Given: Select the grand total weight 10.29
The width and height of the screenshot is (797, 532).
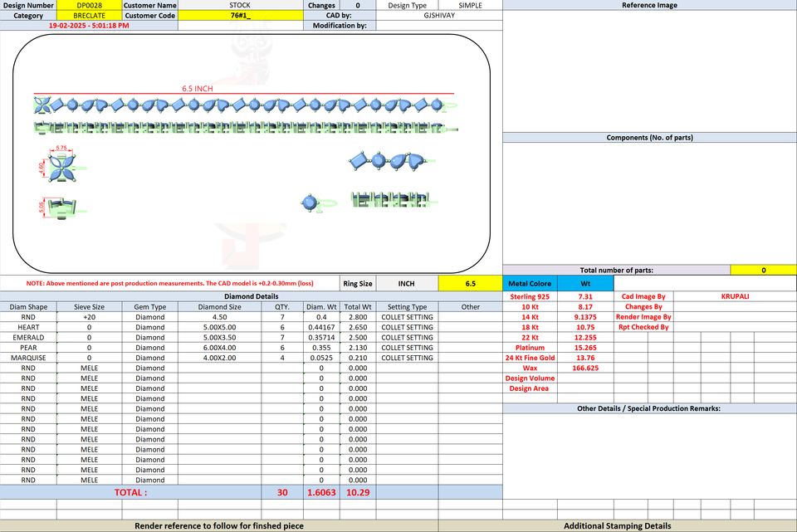Looking at the screenshot, I should click(x=358, y=492).
